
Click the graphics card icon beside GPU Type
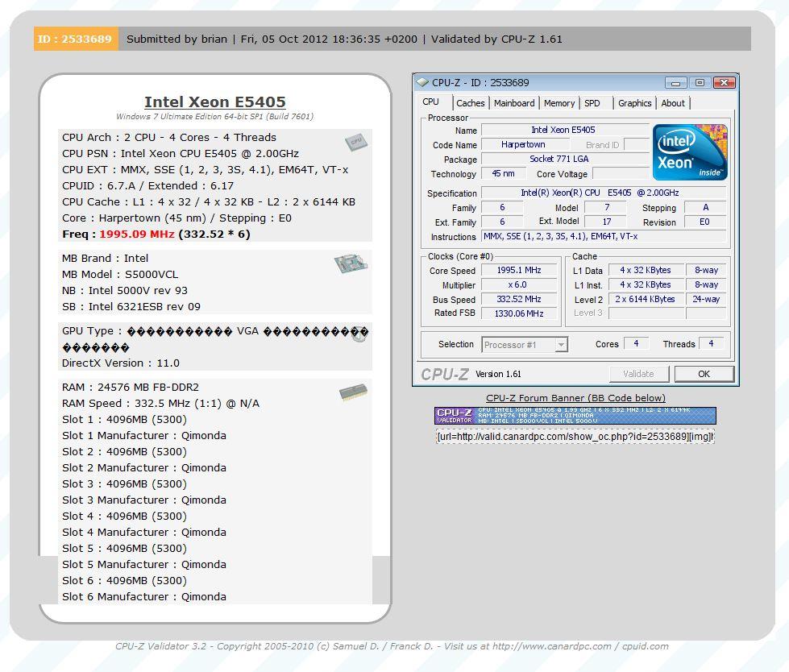(x=359, y=334)
